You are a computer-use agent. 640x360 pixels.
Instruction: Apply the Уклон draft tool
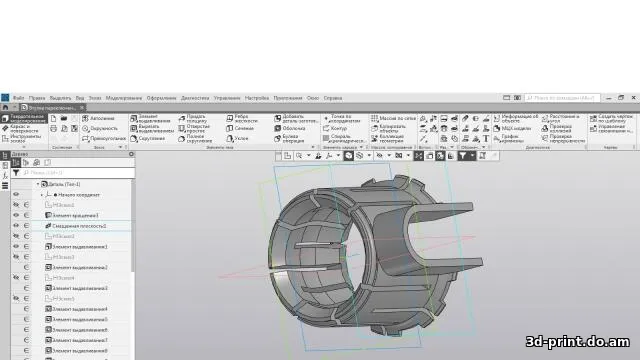(238, 139)
